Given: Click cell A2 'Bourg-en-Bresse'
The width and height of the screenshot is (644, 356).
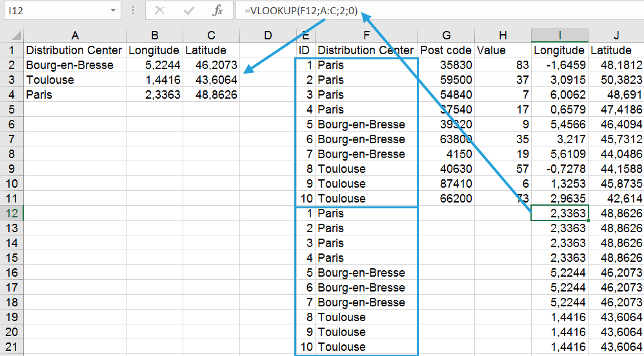Looking at the screenshot, I should point(75,65).
